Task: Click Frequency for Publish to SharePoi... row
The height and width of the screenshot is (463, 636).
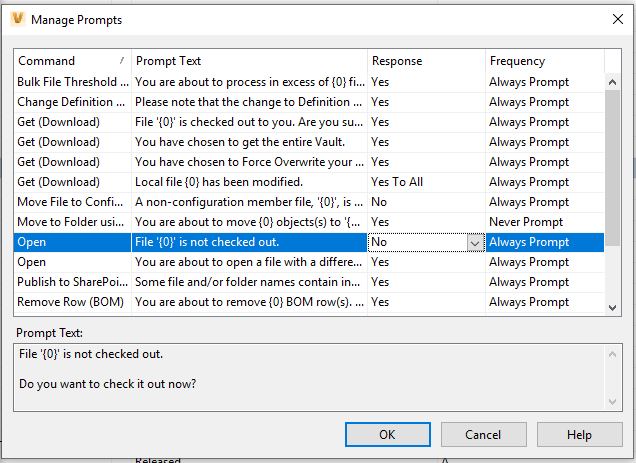Action: 545,282
